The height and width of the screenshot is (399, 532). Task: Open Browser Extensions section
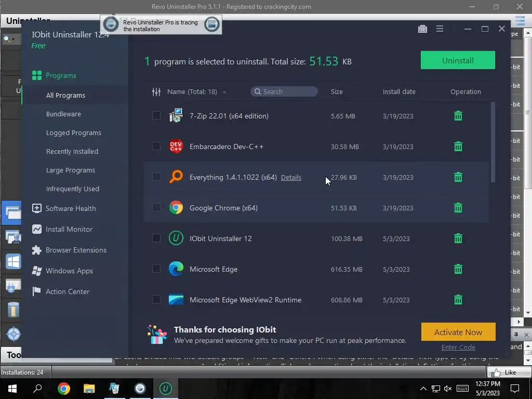[x=69, y=250]
